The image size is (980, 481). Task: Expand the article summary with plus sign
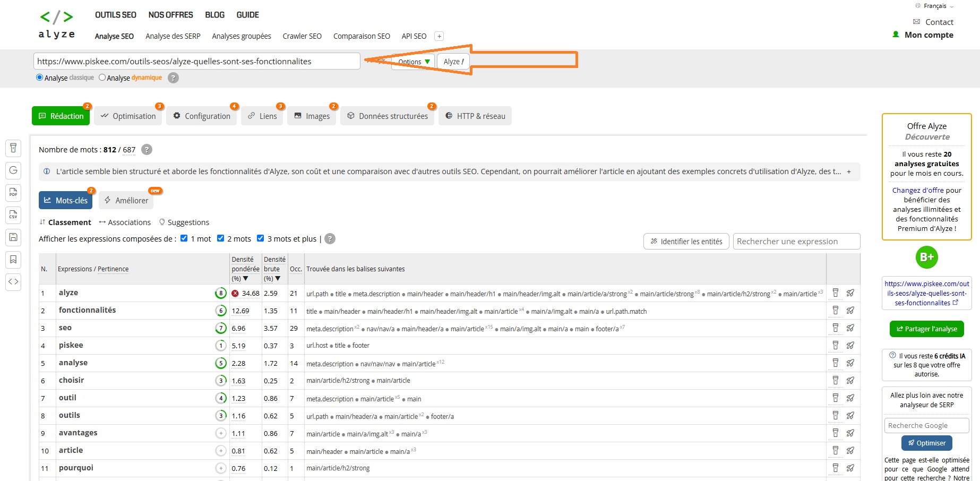click(849, 171)
